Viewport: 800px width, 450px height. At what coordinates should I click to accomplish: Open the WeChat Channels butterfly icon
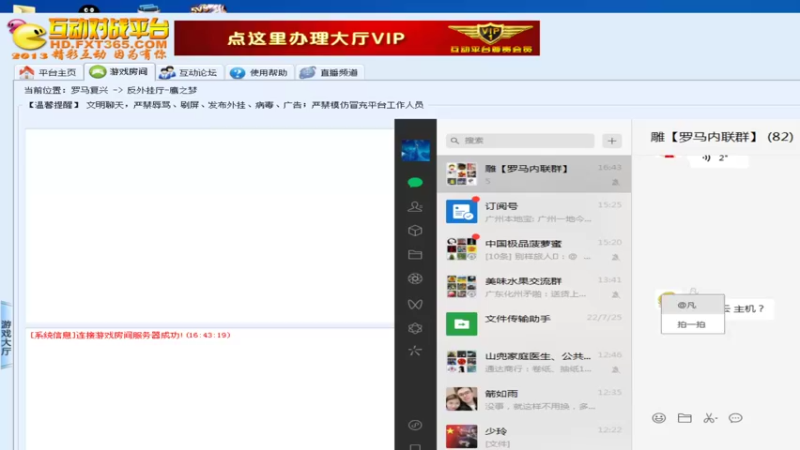(x=415, y=304)
